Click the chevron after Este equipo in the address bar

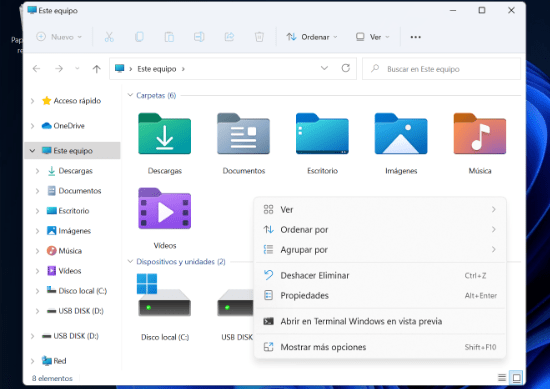click(x=183, y=69)
